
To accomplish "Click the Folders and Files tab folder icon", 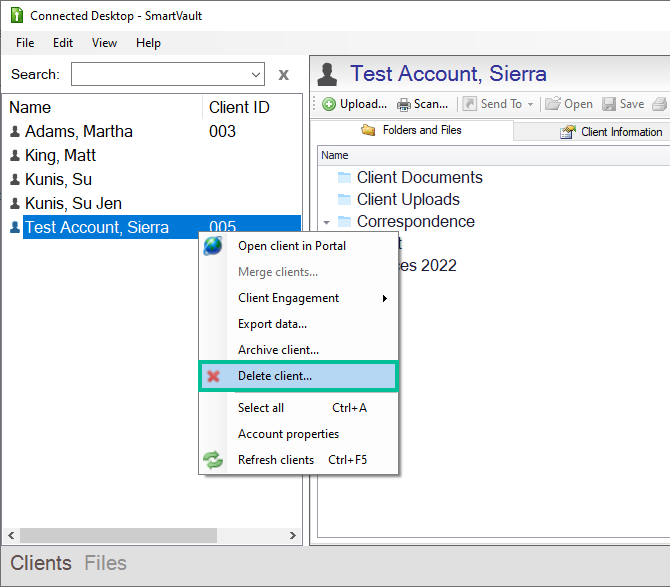I will pos(368,129).
